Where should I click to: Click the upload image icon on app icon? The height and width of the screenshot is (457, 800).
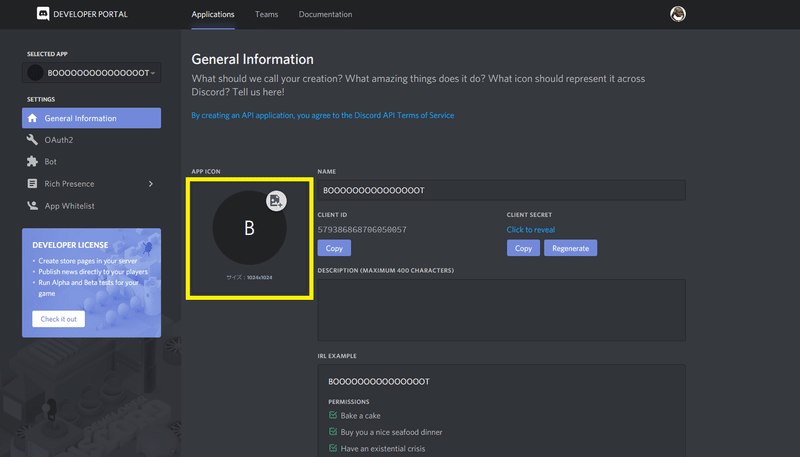coord(276,200)
